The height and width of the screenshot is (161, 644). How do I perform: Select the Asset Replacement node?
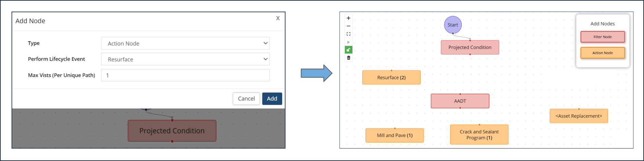(579, 116)
